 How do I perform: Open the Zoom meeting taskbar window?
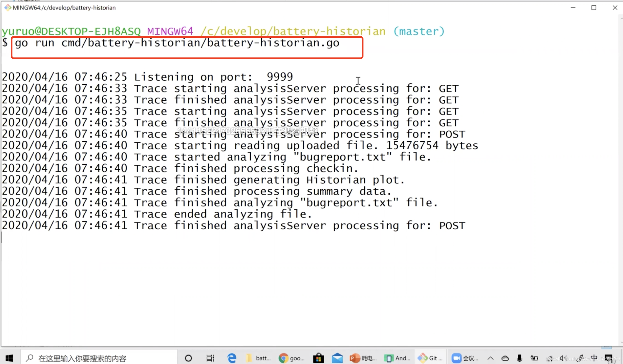[x=465, y=358]
